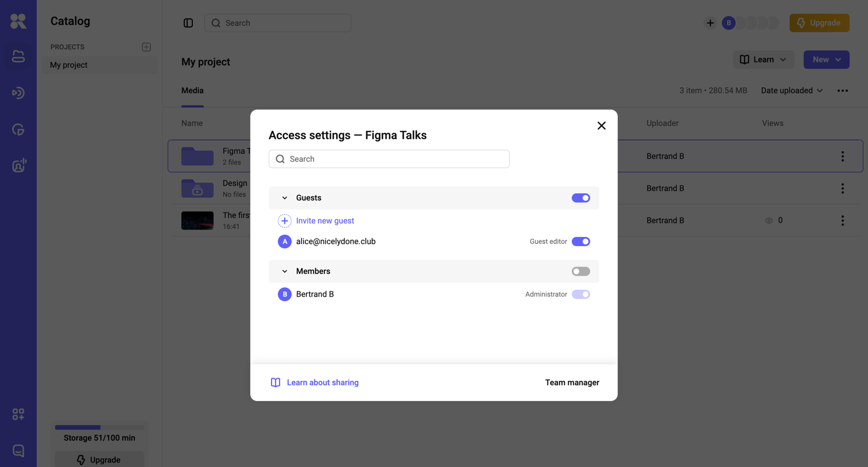Enable the Members group access switch
Viewport: 868px width, 467px height.
581,271
